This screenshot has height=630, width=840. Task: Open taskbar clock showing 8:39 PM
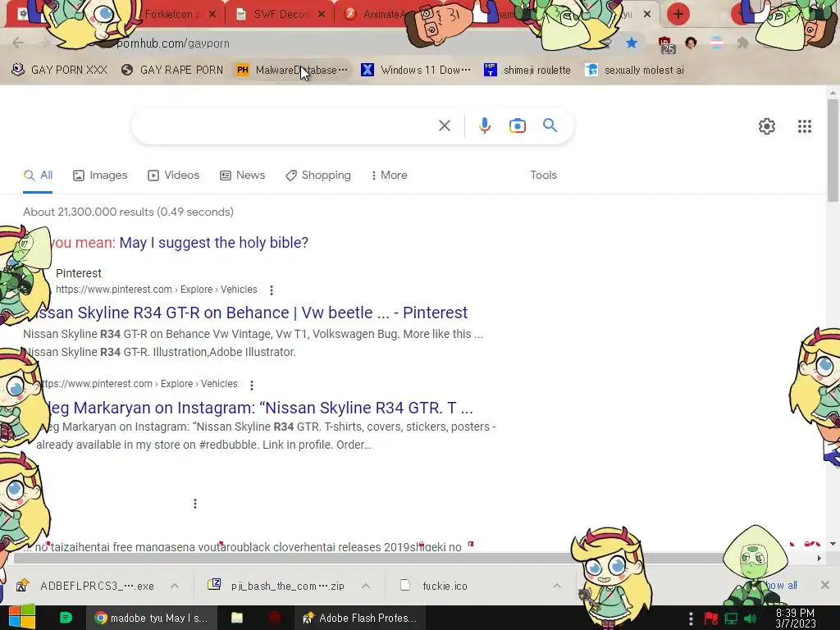795,619
